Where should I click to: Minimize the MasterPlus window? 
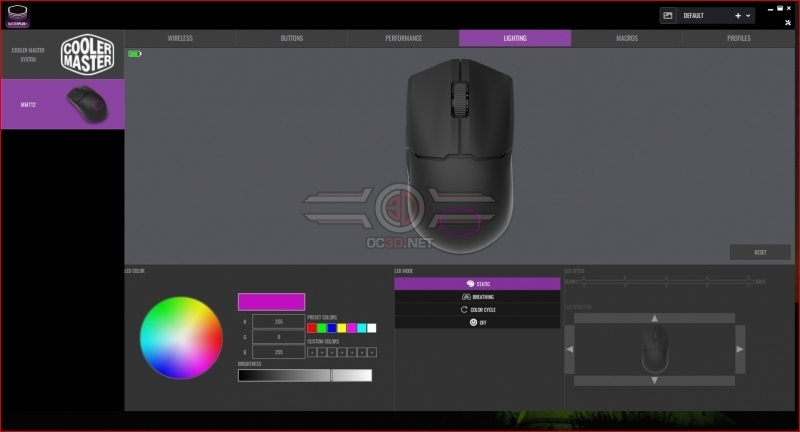(770, 9)
